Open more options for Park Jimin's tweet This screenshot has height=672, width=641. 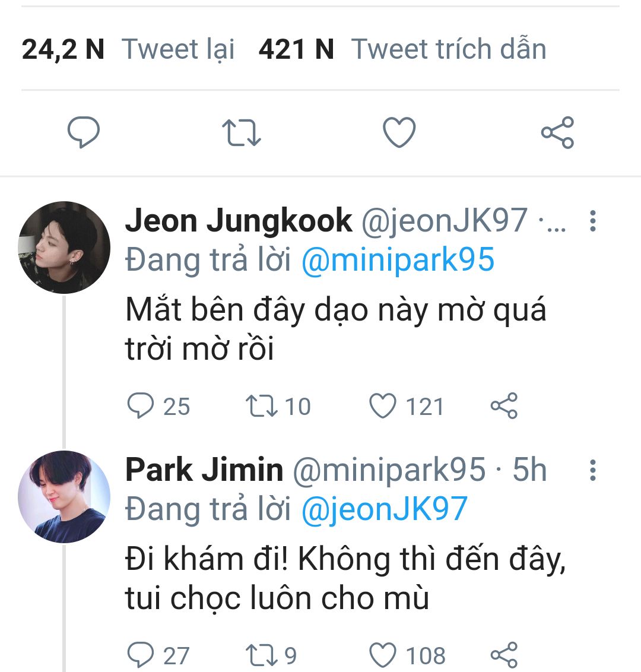click(x=592, y=470)
